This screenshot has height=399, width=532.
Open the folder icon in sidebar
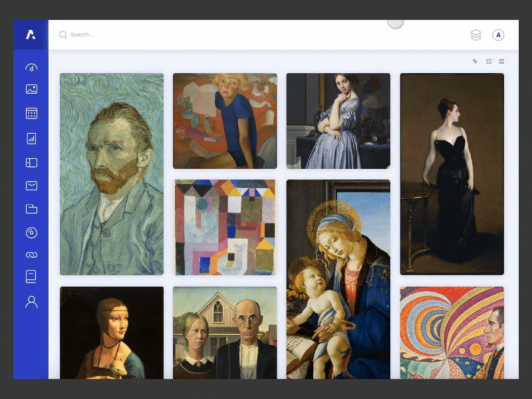(x=31, y=209)
